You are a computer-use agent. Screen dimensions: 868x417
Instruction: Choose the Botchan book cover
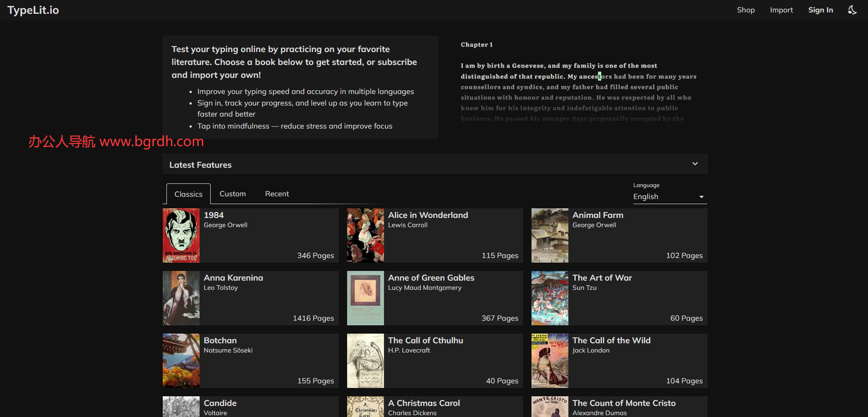tap(181, 361)
